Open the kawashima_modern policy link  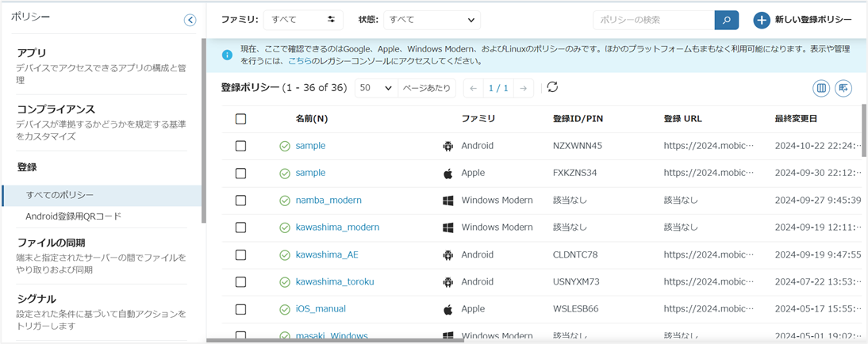pyautogui.click(x=338, y=227)
